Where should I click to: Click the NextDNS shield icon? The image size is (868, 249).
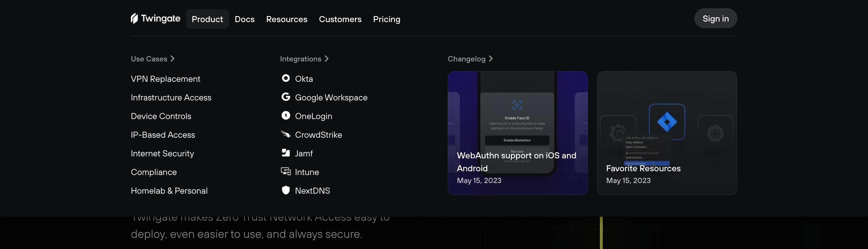click(286, 190)
